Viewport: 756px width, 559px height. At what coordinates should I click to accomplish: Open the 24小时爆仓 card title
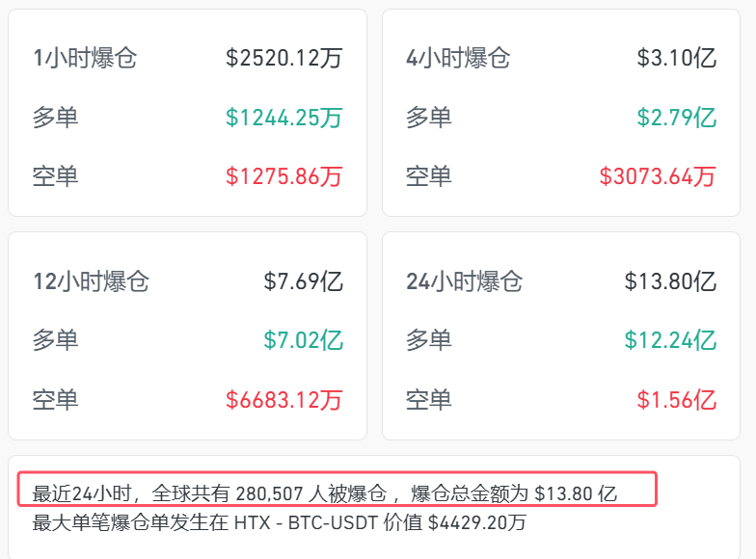click(464, 281)
